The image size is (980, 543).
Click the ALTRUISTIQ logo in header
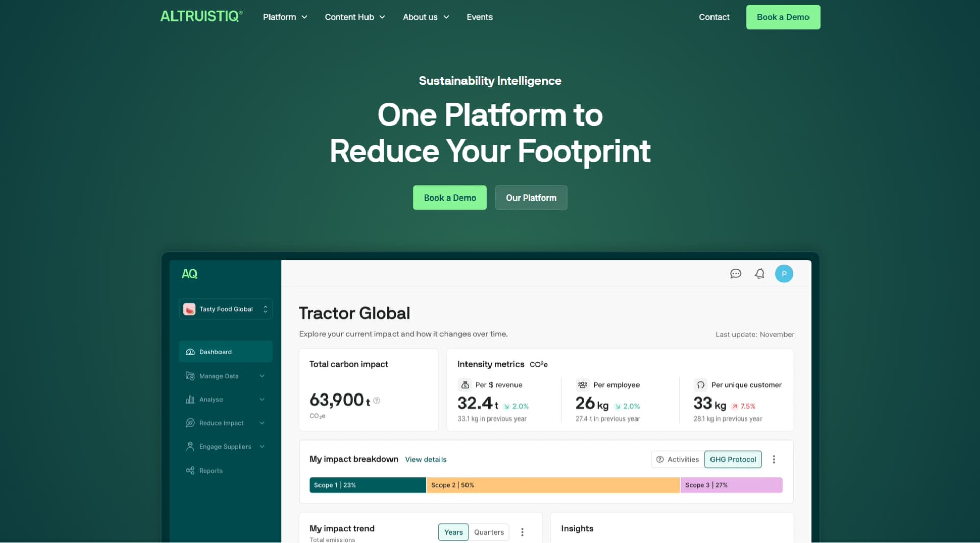(x=202, y=16)
